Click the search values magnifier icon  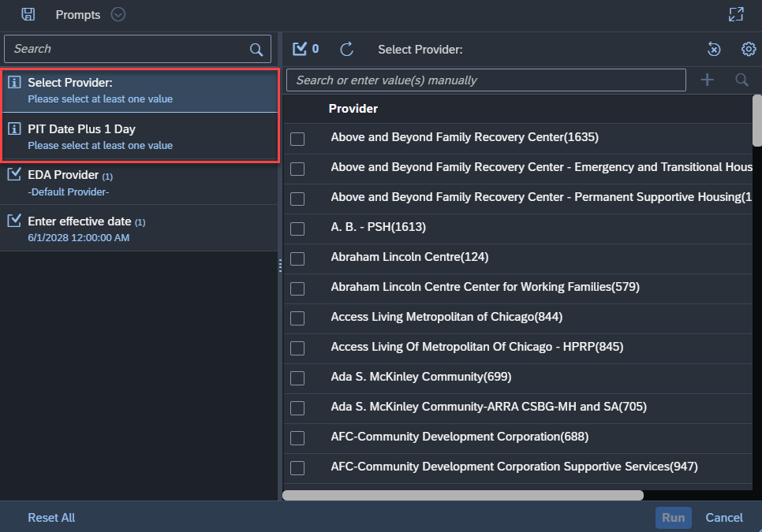click(x=741, y=80)
